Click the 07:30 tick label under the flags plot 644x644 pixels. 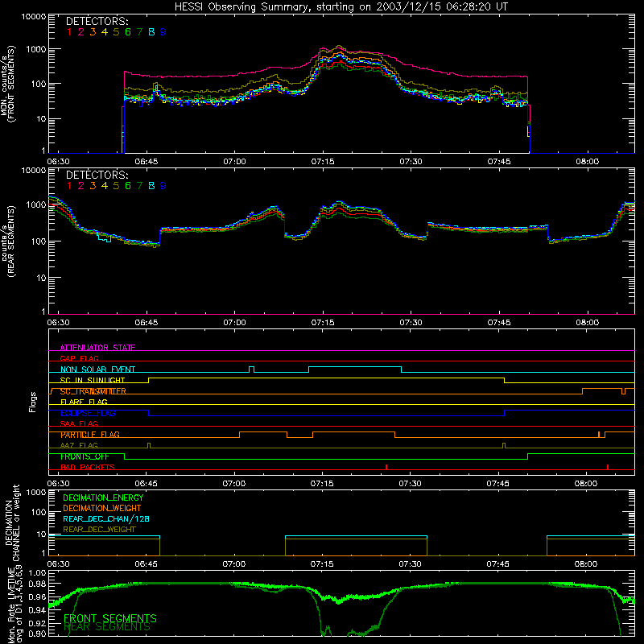pyautogui.click(x=410, y=484)
